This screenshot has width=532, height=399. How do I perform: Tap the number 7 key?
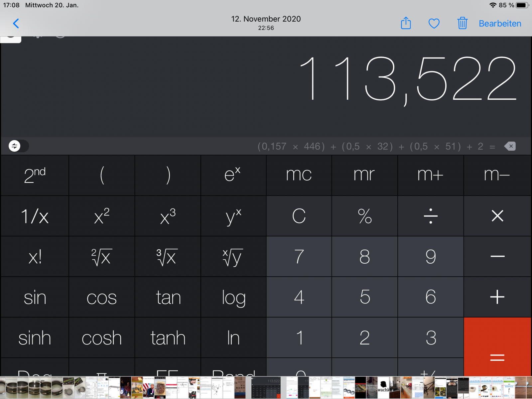[x=299, y=257]
